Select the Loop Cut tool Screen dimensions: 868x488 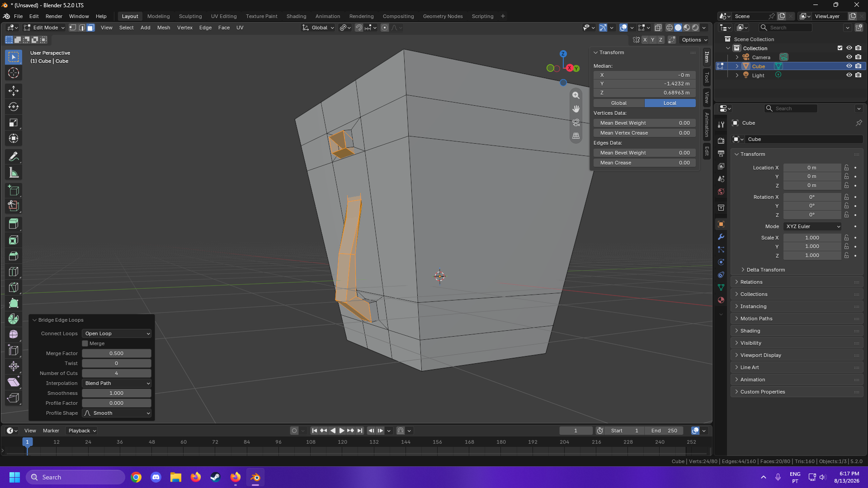pyautogui.click(x=14, y=272)
